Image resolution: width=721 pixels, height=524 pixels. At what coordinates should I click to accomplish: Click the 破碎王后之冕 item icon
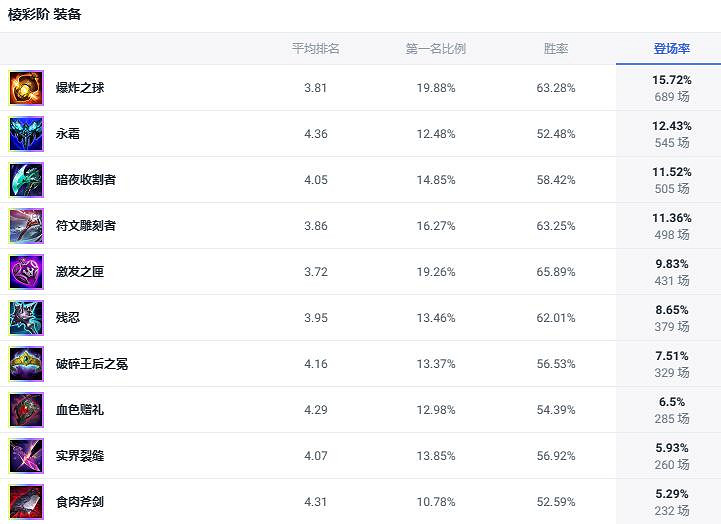[x=26, y=364]
